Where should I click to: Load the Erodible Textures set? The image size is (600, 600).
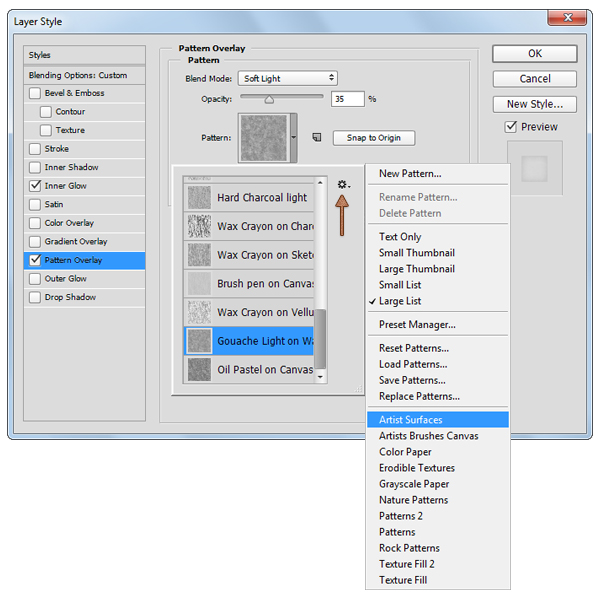[x=437, y=468]
